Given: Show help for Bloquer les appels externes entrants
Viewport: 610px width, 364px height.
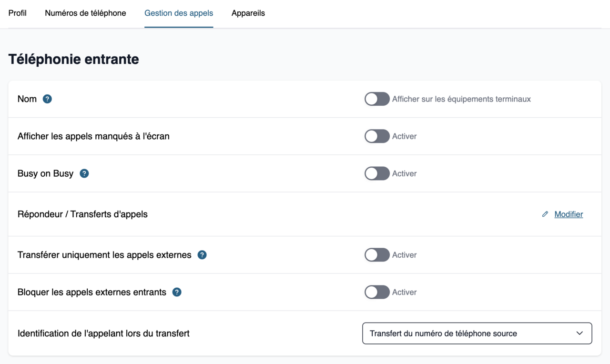Looking at the screenshot, I should 177,292.
